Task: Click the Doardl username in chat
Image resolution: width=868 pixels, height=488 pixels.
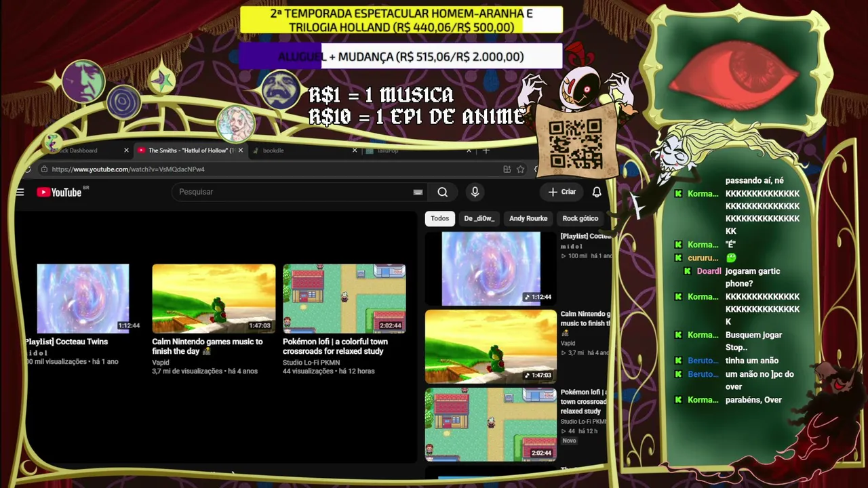Action: 709,271
